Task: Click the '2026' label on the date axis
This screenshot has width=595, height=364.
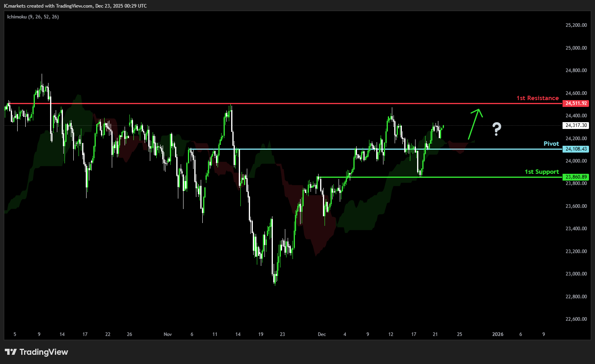Action: pos(498,334)
